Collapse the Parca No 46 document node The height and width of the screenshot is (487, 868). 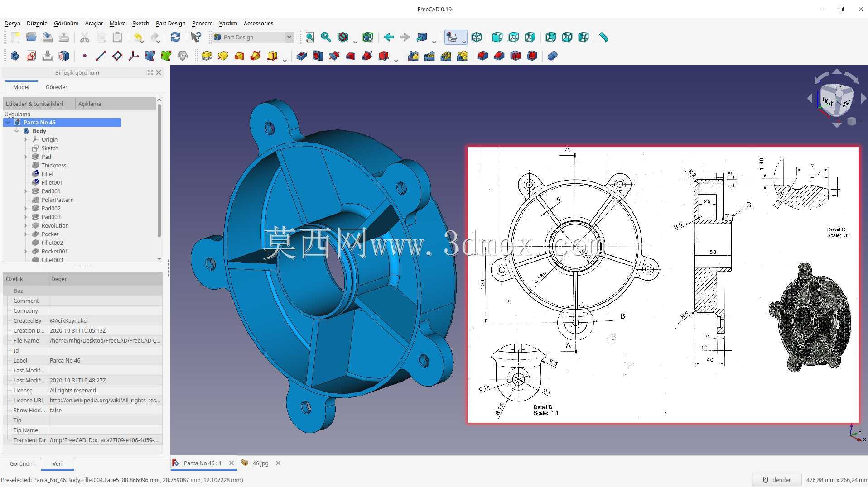click(x=8, y=122)
